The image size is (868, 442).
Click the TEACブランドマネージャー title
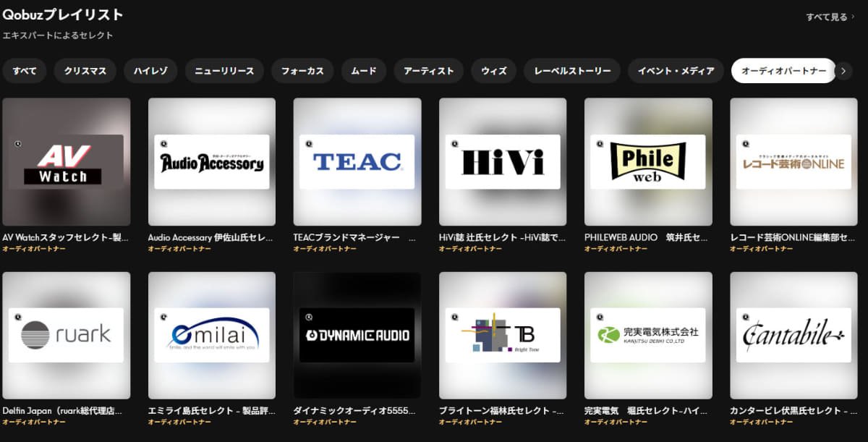click(x=355, y=237)
